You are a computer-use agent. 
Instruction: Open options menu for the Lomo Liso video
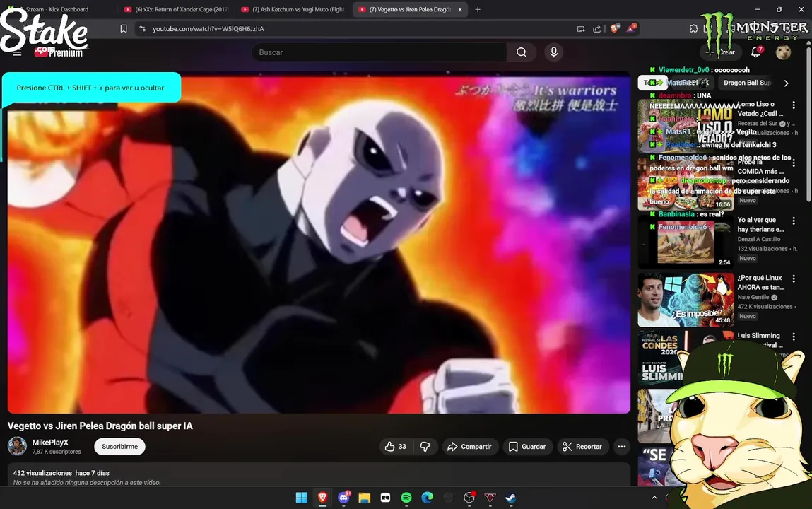(x=794, y=105)
